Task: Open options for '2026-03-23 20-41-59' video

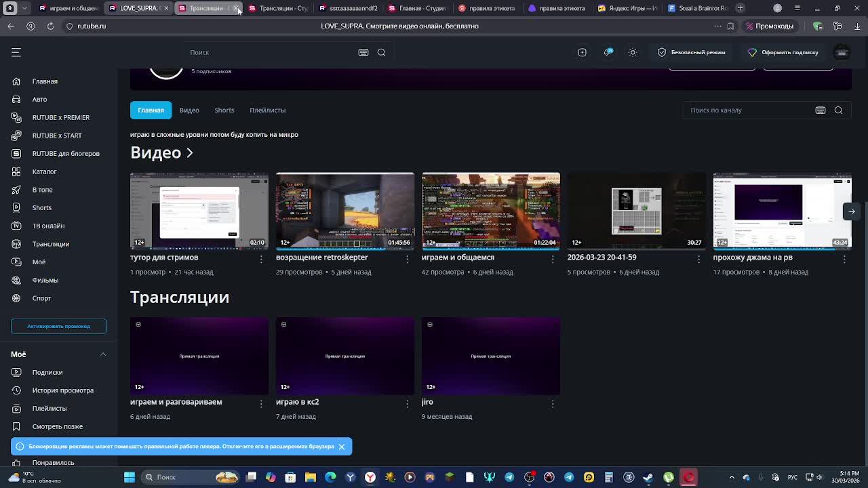Action: (x=698, y=259)
